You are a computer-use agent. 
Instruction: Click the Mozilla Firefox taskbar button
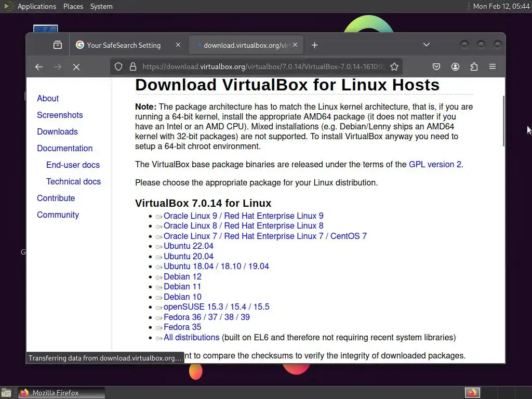coord(61,393)
